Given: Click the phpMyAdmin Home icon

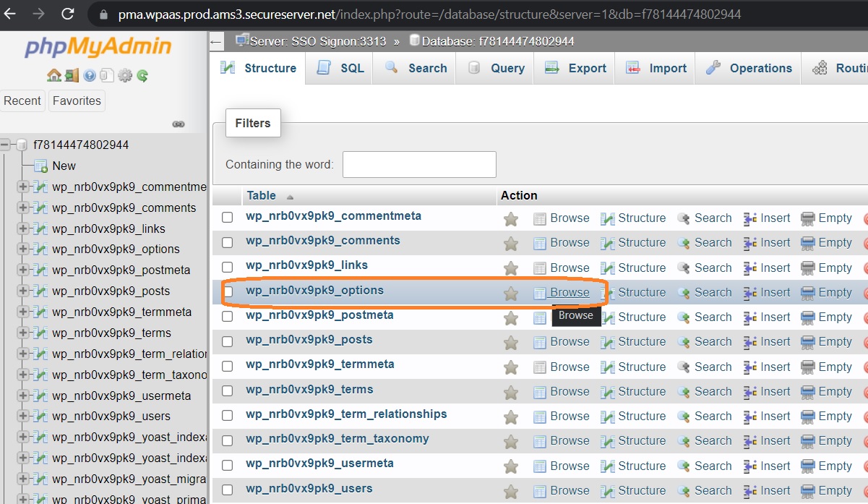Looking at the screenshot, I should click(x=53, y=75).
